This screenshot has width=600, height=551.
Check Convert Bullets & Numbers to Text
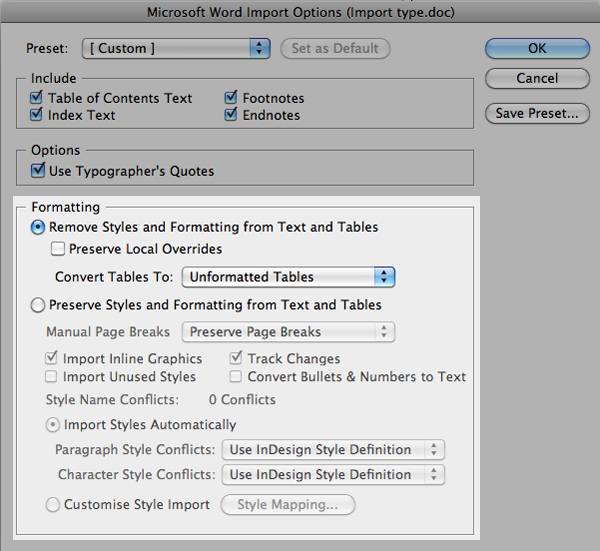236,377
